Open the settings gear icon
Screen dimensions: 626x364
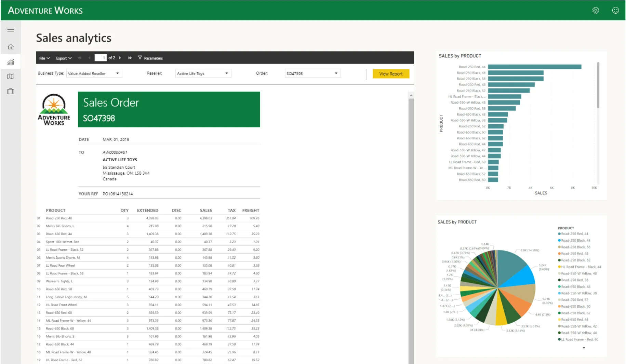click(x=596, y=10)
